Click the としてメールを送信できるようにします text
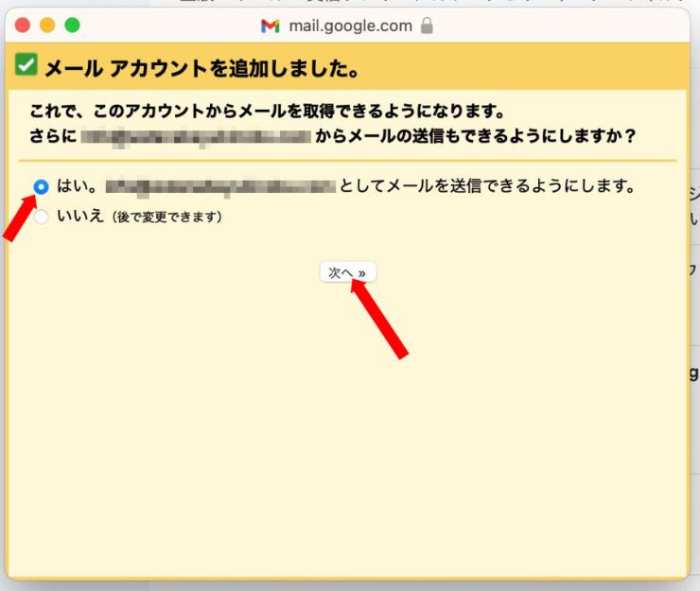This screenshot has width=700, height=591. click(486, 186)
